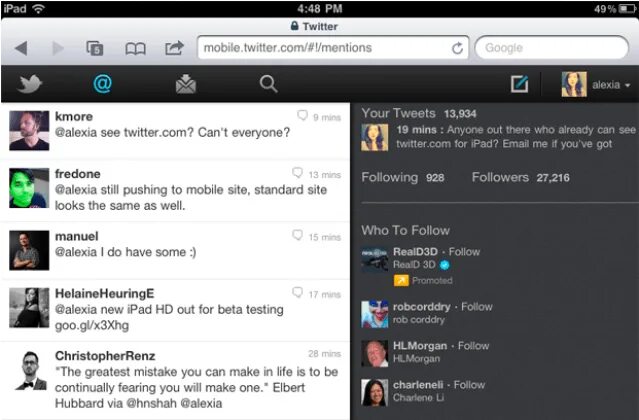Tap conversation bubble on kmore's tweet
This screenshot has height=420, width=639.
click(x=302, y=116)
